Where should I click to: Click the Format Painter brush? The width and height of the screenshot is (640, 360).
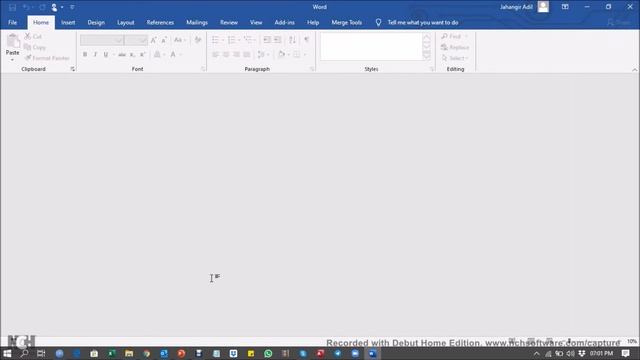pyautogui.click(x=47, y=58)
